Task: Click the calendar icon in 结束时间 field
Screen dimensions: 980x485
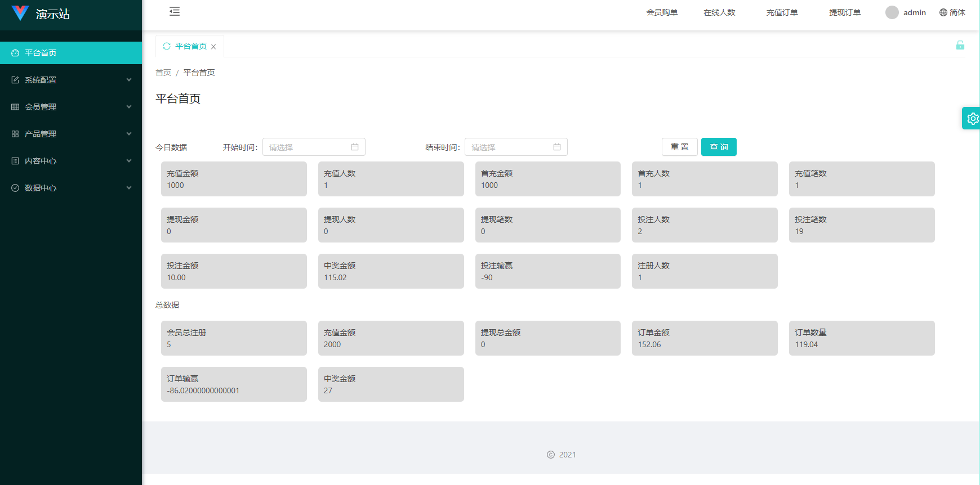Action: tap(557, 147)
